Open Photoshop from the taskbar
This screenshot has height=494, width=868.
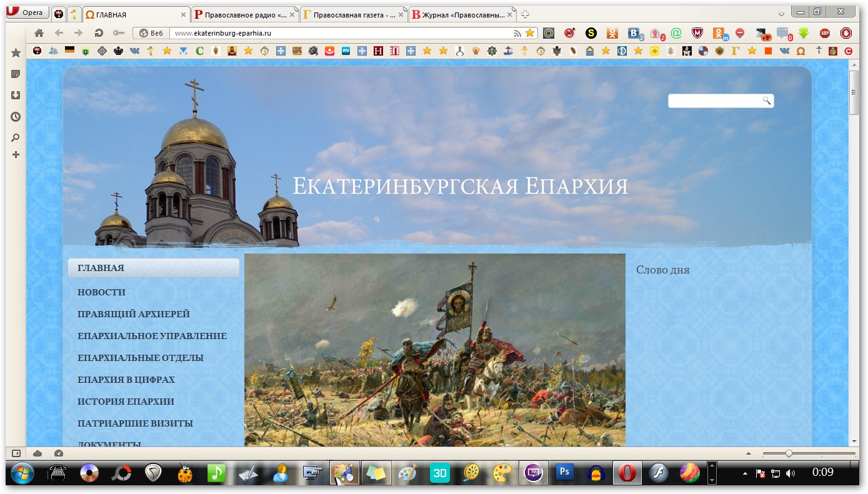[565, 473]
